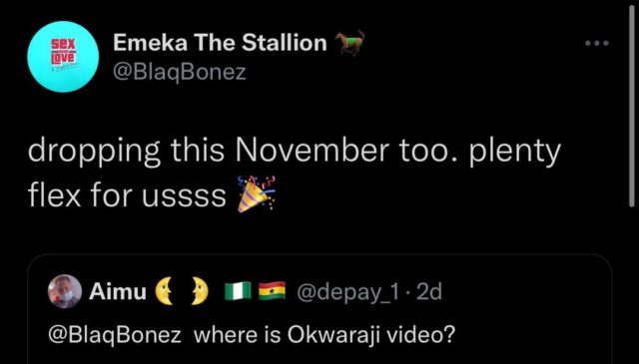Viewport: 639px width, 364px height.
Task: Click the right-facing moon emoji
Action: (200, 292)
